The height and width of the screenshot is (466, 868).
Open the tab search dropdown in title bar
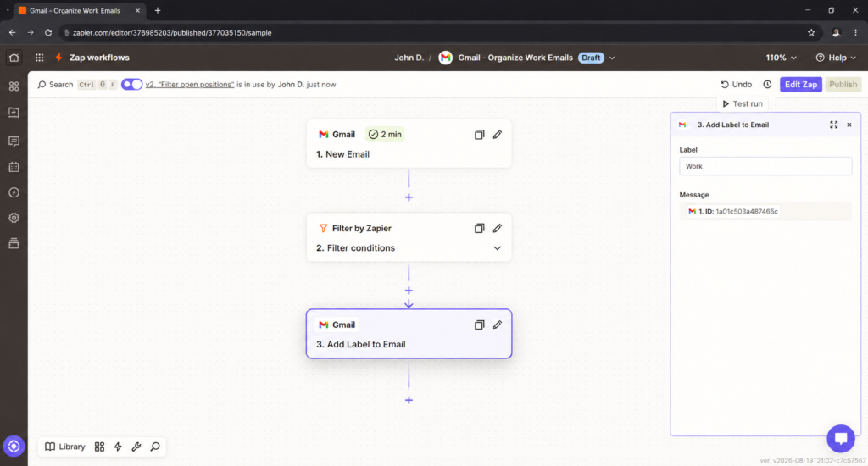click(x=8, y=10)
